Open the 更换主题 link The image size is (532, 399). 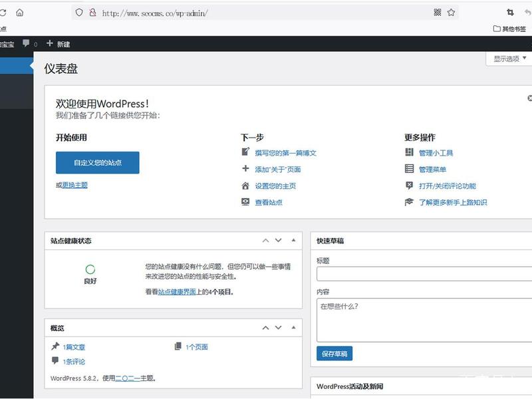(x=75, y=185)
